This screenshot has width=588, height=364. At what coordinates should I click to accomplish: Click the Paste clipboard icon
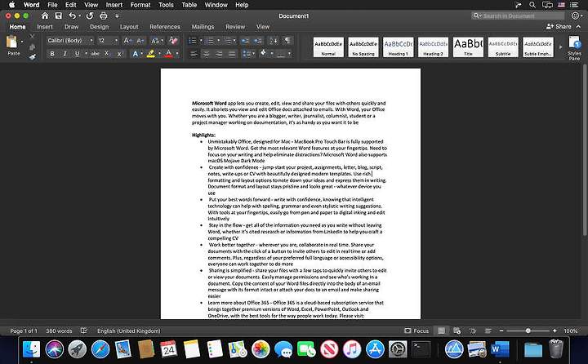(x=11, y=42)
